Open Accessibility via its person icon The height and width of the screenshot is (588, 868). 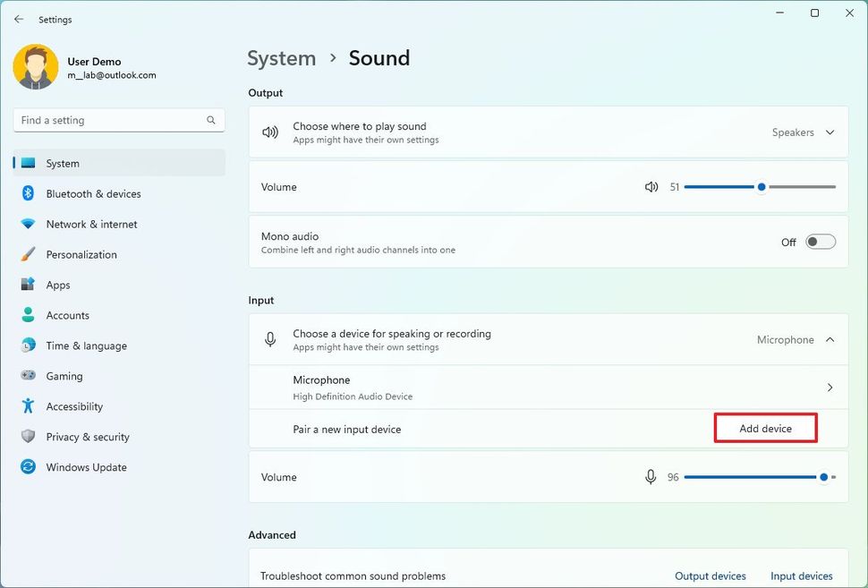click(x=28, y=406)
